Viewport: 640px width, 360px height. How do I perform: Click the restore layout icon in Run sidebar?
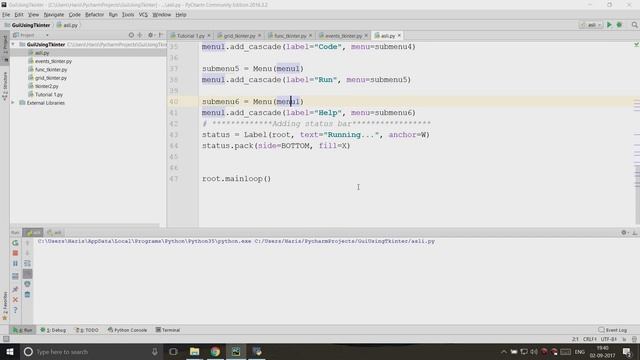click(x=15, y=276)
